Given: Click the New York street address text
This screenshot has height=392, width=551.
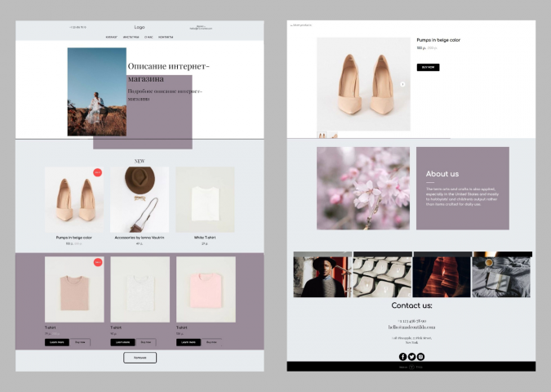Looking at the screenshot, I should [412, 340].
